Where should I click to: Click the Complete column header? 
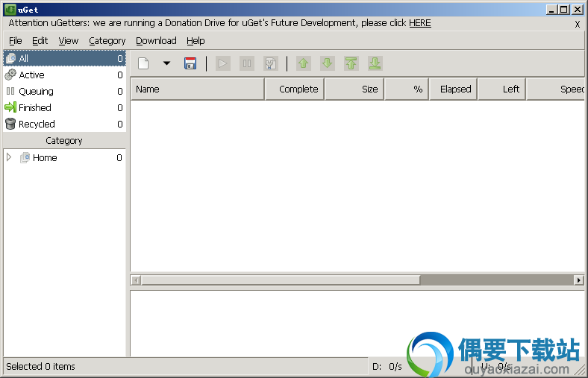295,89
